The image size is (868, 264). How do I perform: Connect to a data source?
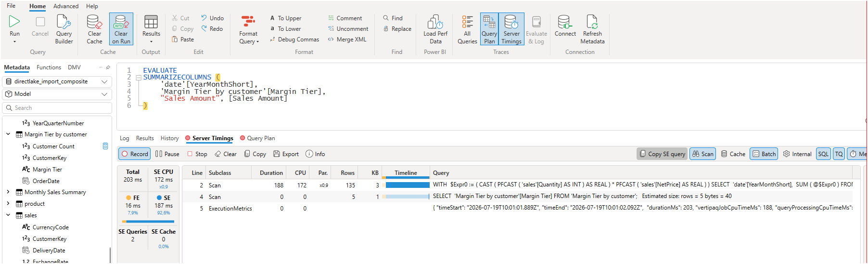point(565,26)
